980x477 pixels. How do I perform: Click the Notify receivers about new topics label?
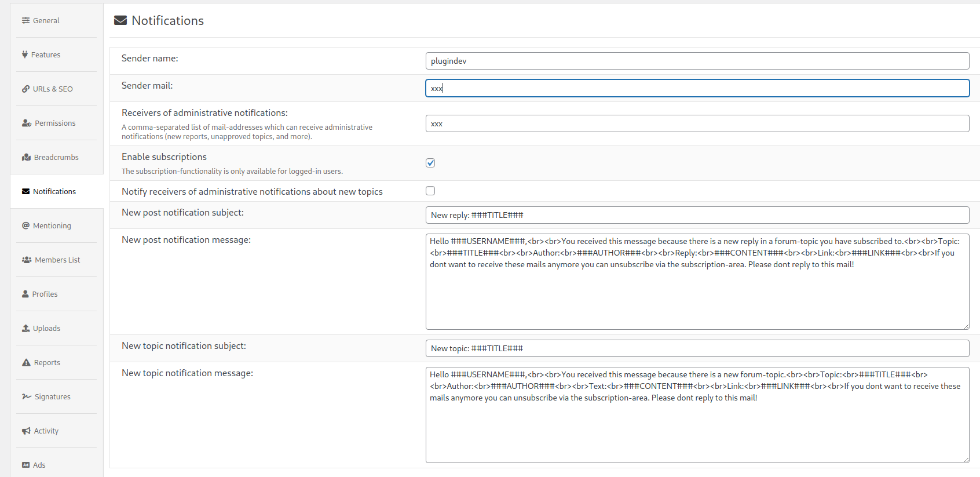tap(252, 192)
